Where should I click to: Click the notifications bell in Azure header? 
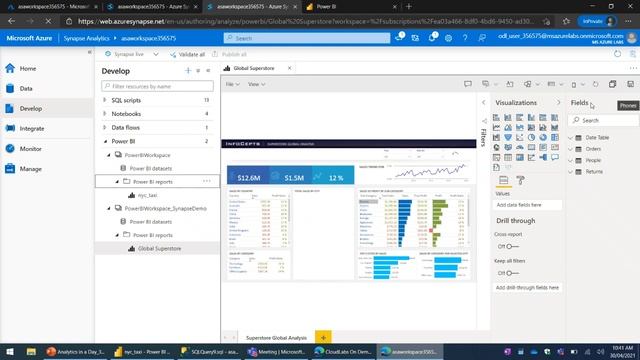point(432,38)
